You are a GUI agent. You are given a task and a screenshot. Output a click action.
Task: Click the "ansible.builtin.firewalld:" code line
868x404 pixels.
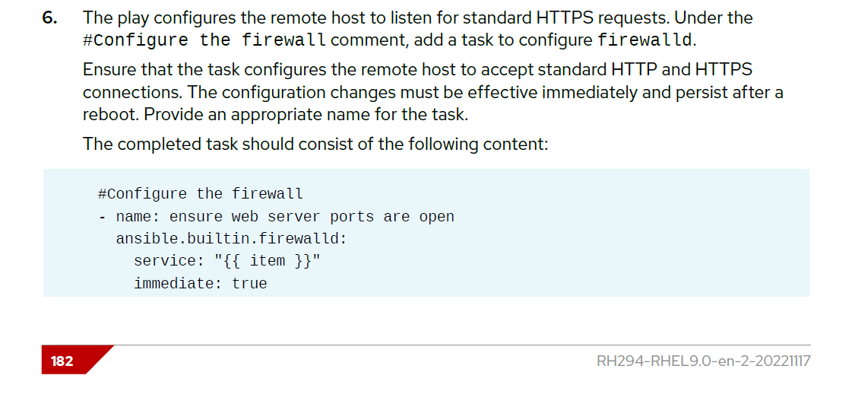tap(231, 239)
